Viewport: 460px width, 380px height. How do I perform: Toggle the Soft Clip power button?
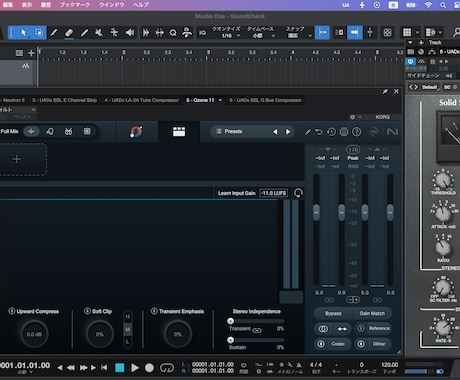coord(87,311)
